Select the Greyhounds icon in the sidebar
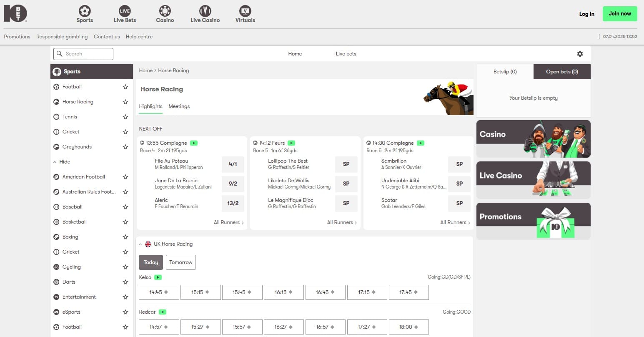644x337 pixels. [56, 147]
